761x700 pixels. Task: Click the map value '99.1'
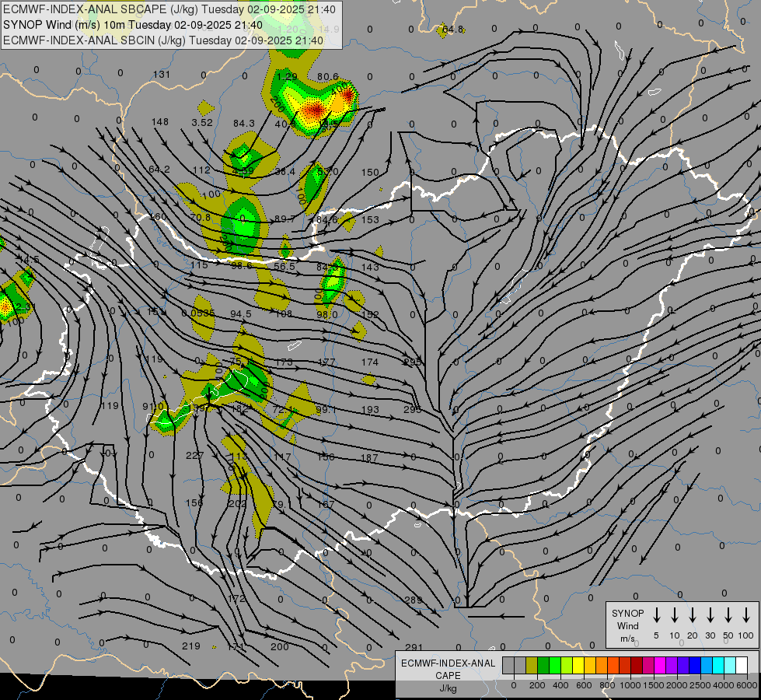coord(326,410)
